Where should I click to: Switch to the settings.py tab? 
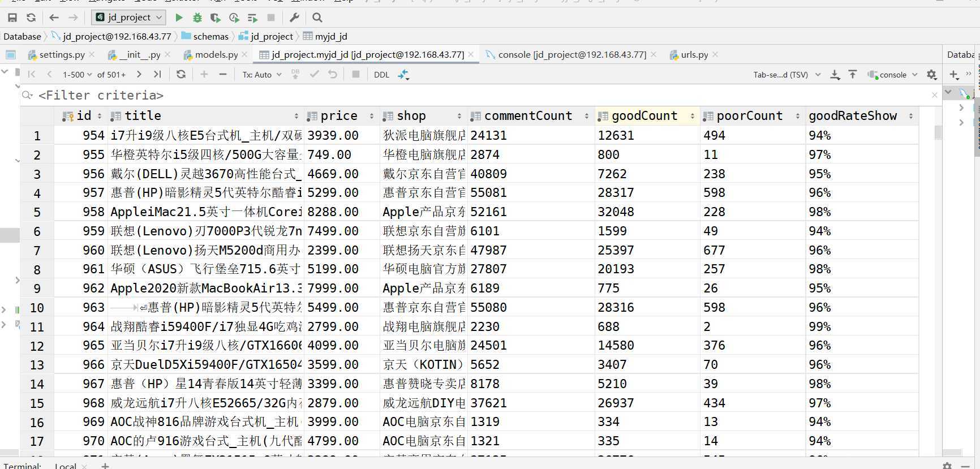click(x=62, y=55)
